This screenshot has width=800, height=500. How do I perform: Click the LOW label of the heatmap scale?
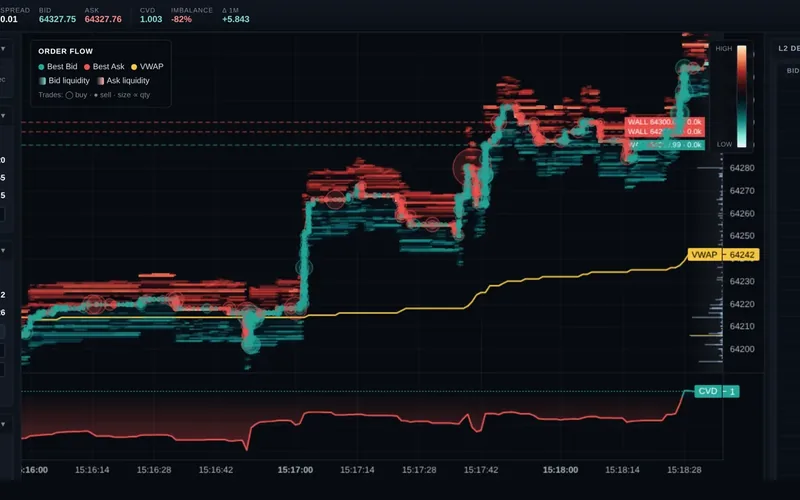(x=724, y=144)
